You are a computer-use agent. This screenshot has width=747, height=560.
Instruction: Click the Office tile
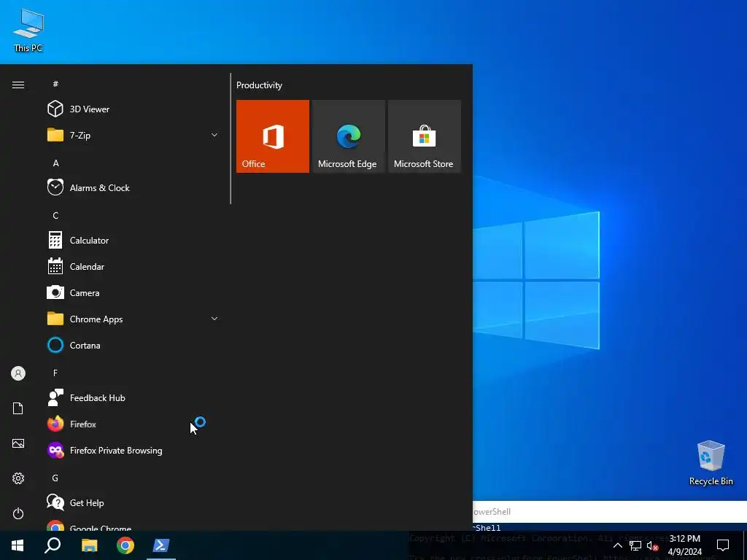click(273, 136)
